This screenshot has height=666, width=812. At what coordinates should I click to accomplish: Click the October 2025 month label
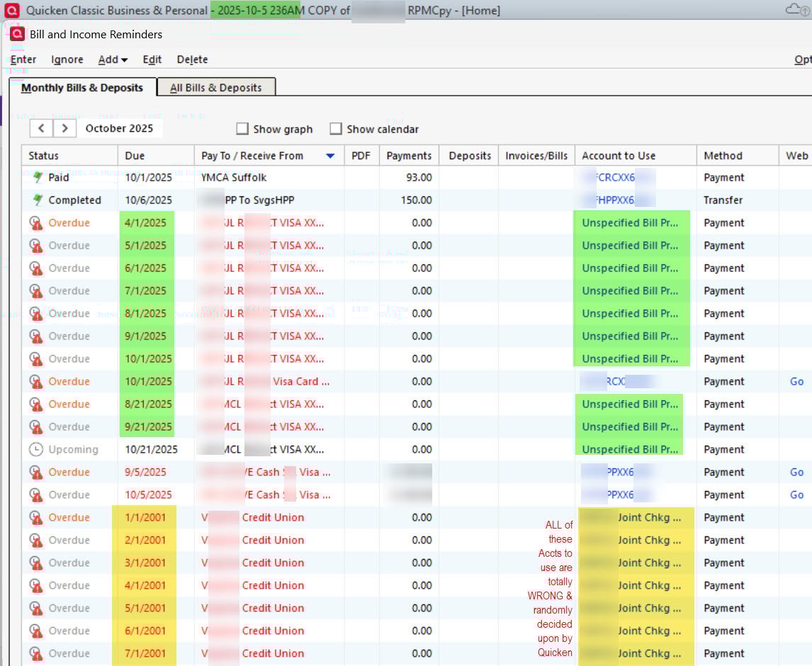[x=119, y=128]
